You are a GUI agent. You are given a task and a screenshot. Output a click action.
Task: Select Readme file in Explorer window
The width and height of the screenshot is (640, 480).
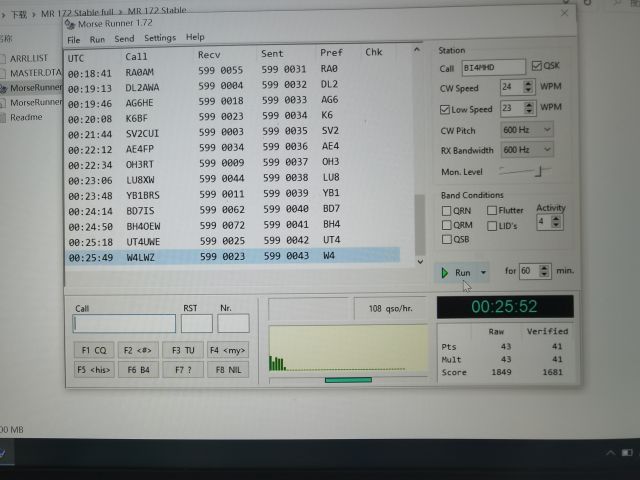point(26,118)
